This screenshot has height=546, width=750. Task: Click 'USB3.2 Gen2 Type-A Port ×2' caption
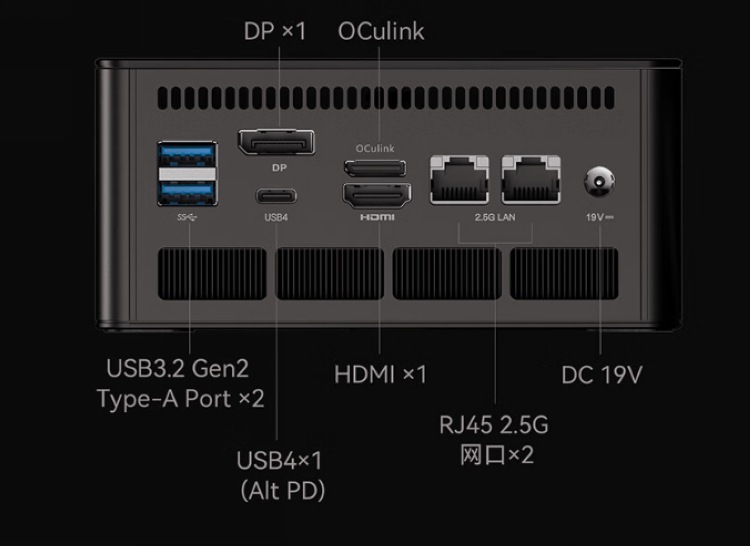point(180,383)
